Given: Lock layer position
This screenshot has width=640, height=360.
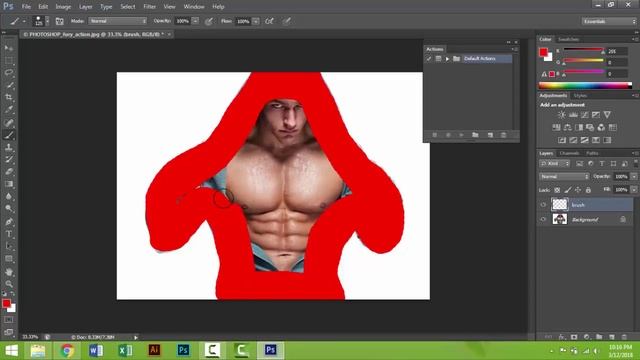Looking at the screenshot, I should tap(578, 190).
